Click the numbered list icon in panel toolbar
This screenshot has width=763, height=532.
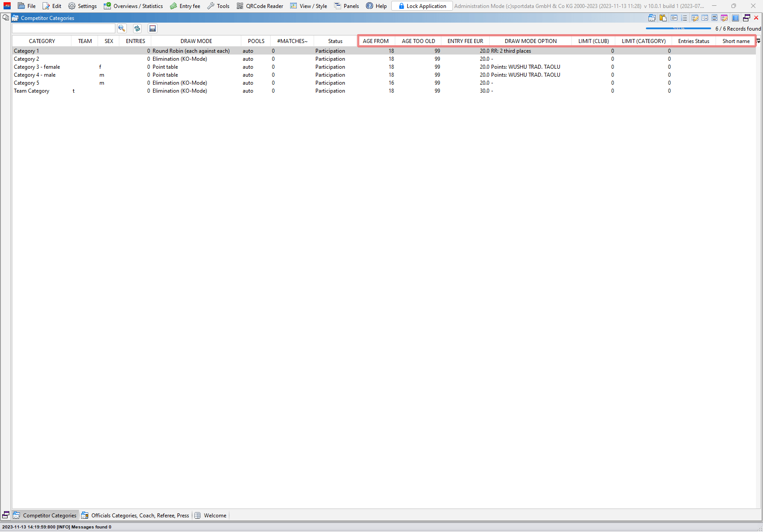coord(684,18)
